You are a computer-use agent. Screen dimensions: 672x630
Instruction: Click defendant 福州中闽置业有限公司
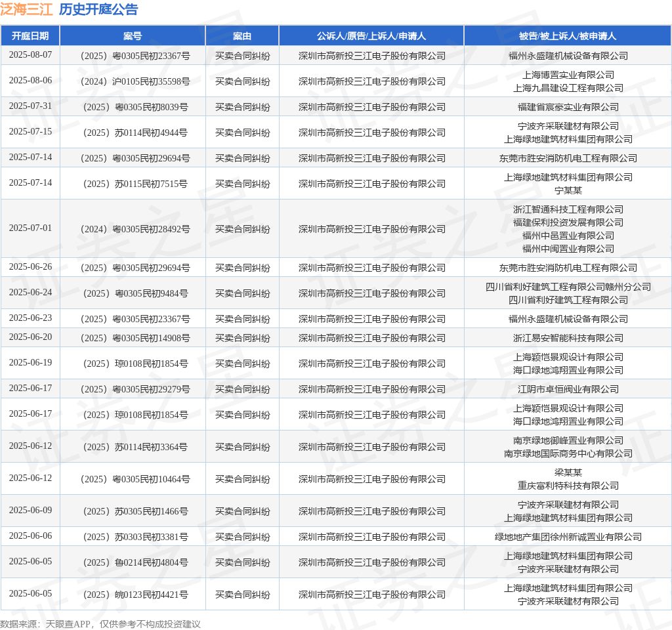[568, 249]
